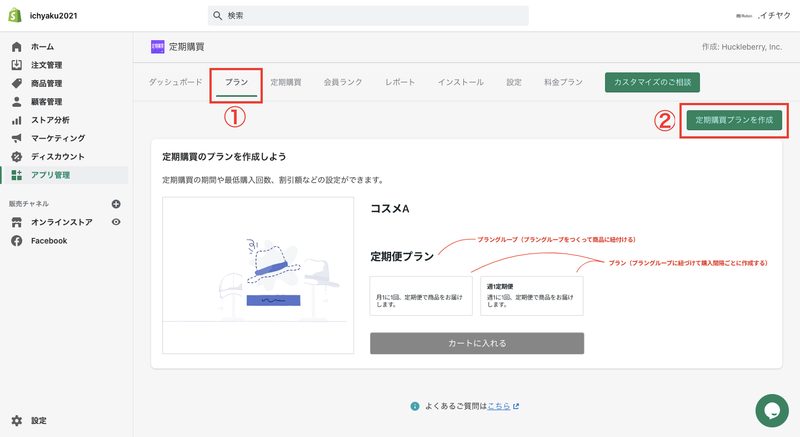The image size is (800, 437).
Task: Open the Facebook channel label
Action: tap(49, 241)
